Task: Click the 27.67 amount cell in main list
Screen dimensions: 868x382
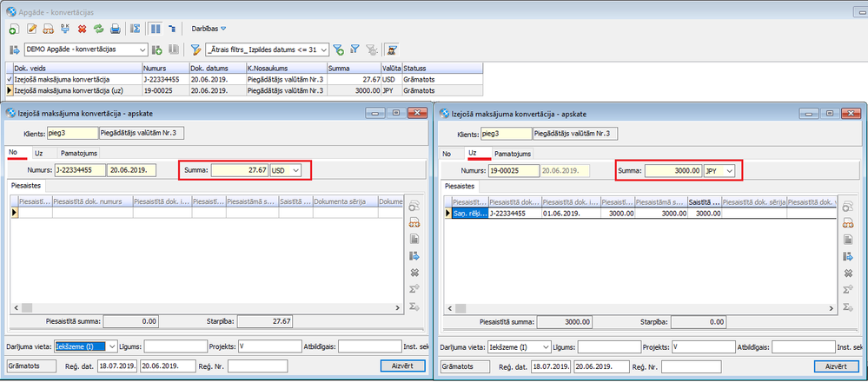Action: coord(354,79)
